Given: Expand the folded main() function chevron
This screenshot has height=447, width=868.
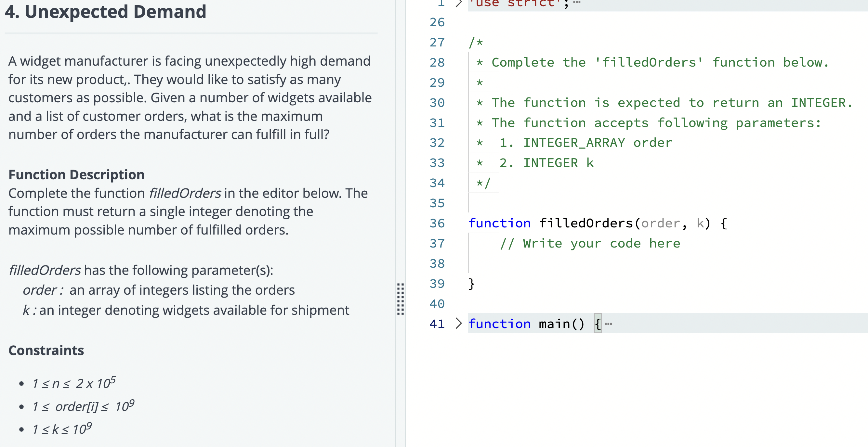Looking at the screenshot, I should point(458,324).
